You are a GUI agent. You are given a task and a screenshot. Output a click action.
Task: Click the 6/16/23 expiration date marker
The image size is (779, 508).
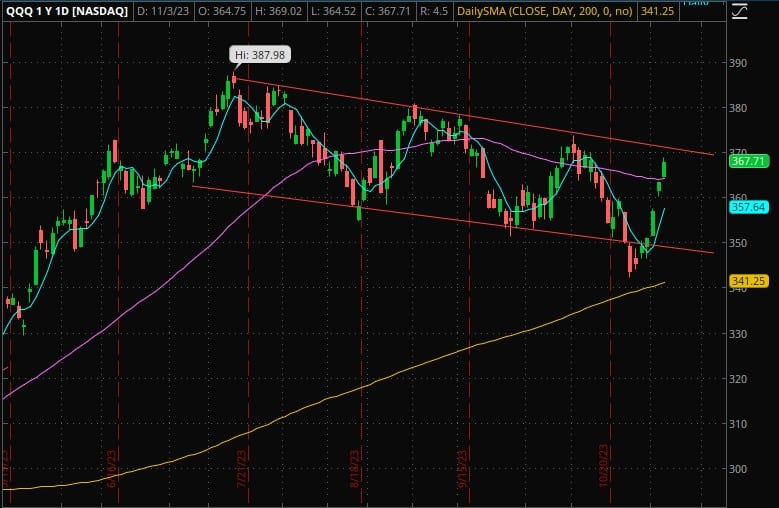tap(112, 468)
